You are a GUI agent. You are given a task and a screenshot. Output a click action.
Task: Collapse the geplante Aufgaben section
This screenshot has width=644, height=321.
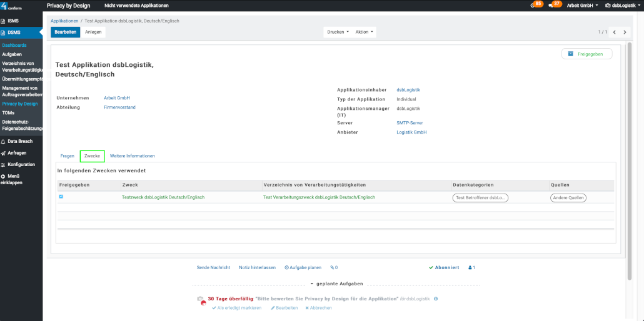tap(336, 284)
